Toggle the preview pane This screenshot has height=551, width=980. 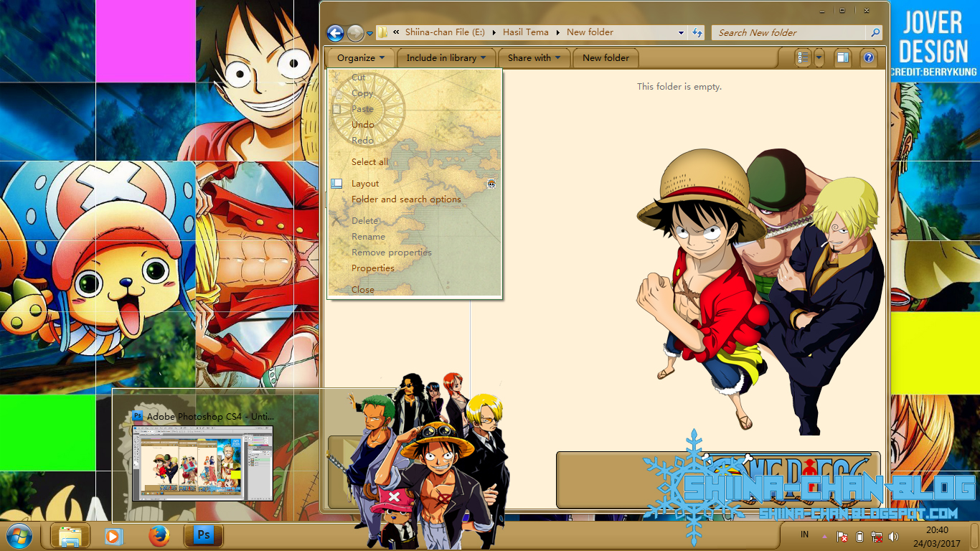pos(843,58)
